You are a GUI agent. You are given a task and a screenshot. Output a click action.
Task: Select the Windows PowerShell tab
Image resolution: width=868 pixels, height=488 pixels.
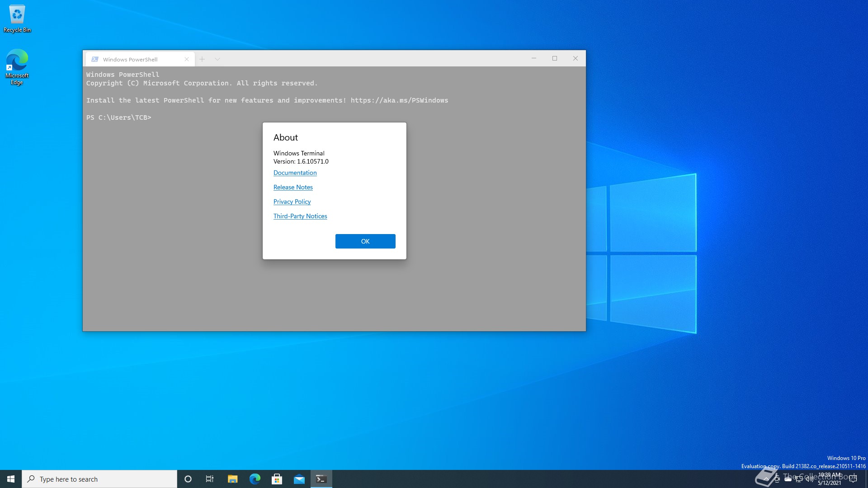pos(140,59)
